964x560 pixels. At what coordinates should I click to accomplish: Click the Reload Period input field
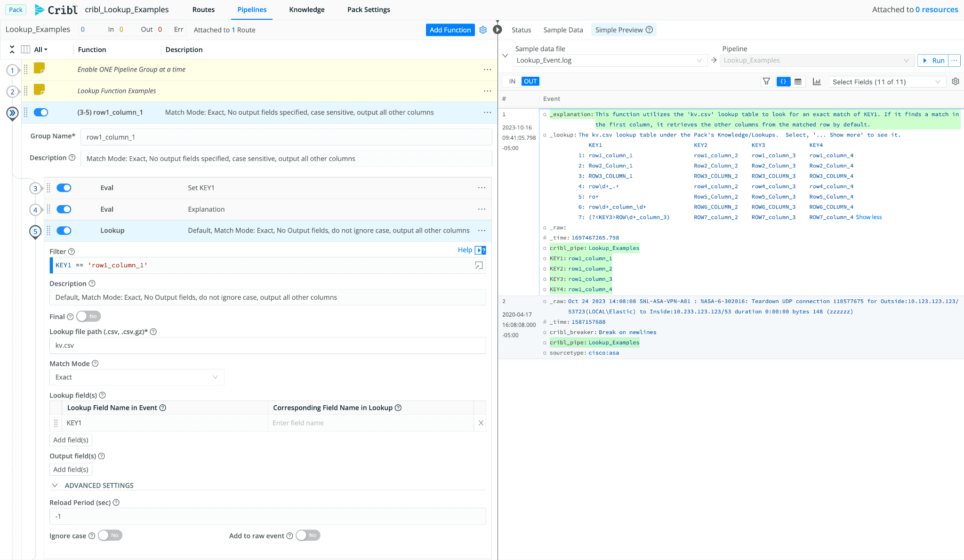(267, 516)
